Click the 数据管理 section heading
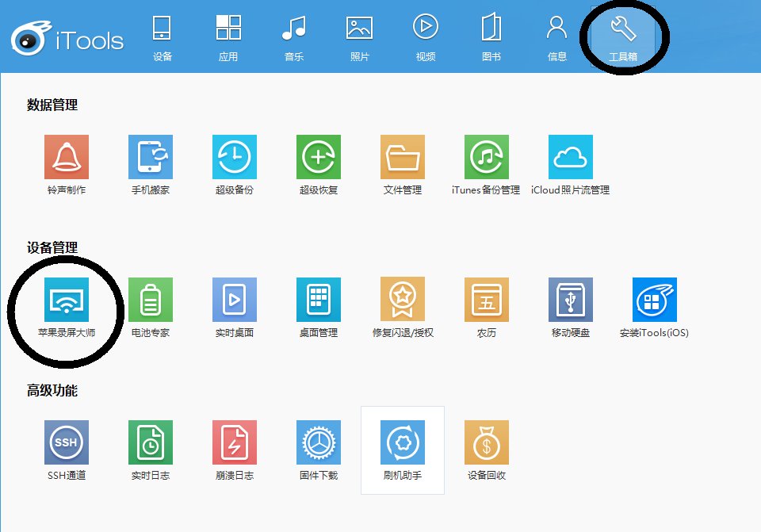The width and height of the screenshot is (761, 532). pyautogui.click(x=52, y=105)
